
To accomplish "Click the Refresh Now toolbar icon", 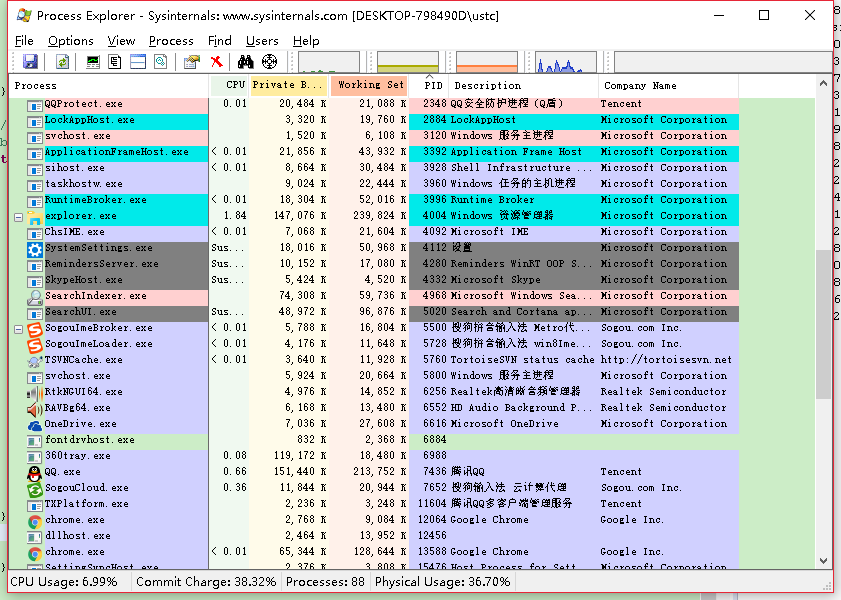I will (x=62, y=62).
